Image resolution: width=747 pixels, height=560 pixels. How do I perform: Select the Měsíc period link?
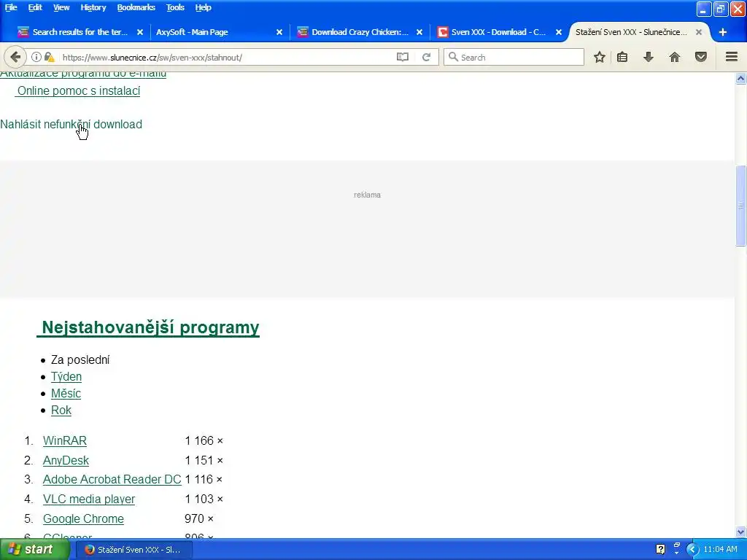tap(66, 393)
